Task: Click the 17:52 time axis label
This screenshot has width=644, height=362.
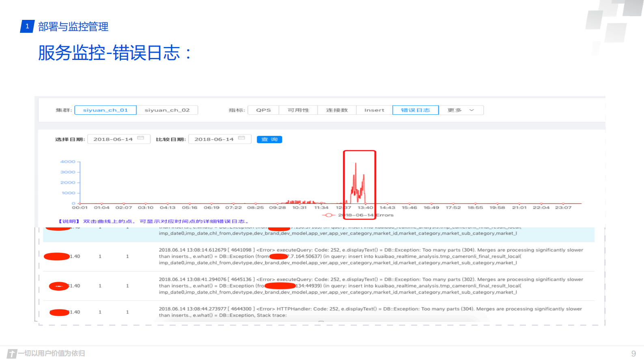Action: click(453, 208)
